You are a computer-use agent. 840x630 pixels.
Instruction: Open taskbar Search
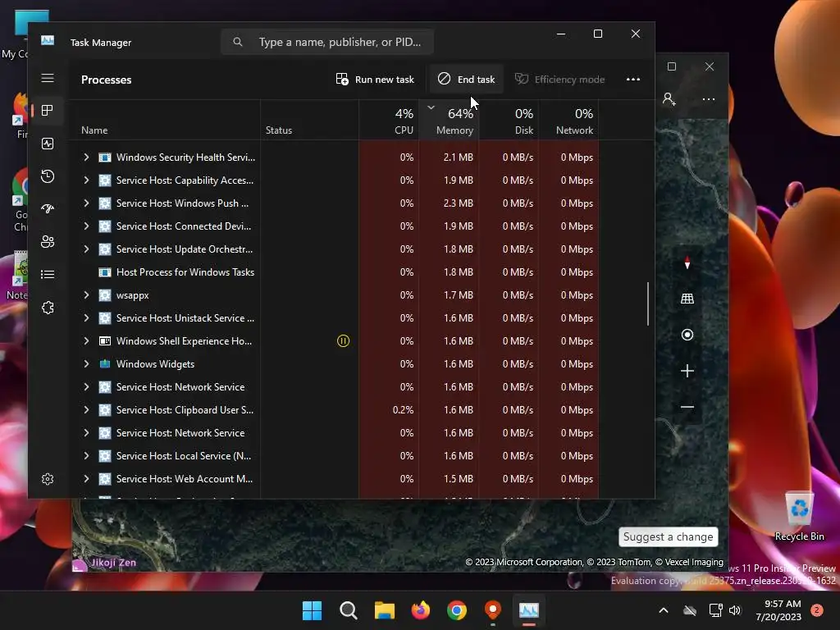348,610
